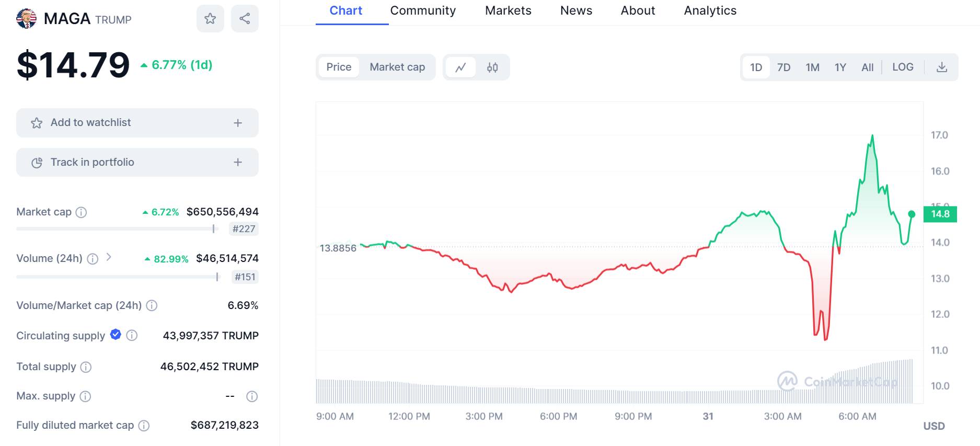Click the 6.77% (1d) change indicator

pos(177,65)
